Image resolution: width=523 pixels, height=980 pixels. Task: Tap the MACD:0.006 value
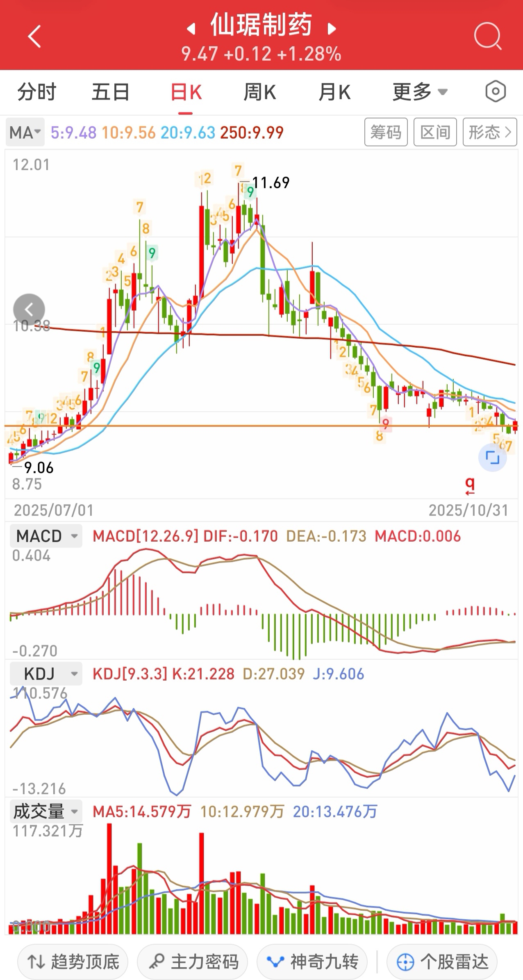(418, 536)
